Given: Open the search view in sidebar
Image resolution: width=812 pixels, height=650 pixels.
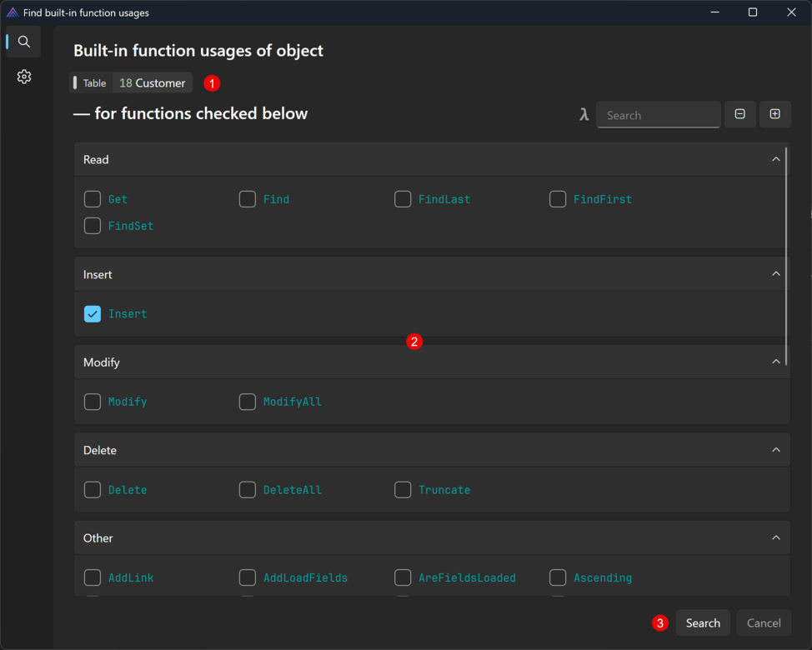Looking at the screenshot, I should [24, 42].
